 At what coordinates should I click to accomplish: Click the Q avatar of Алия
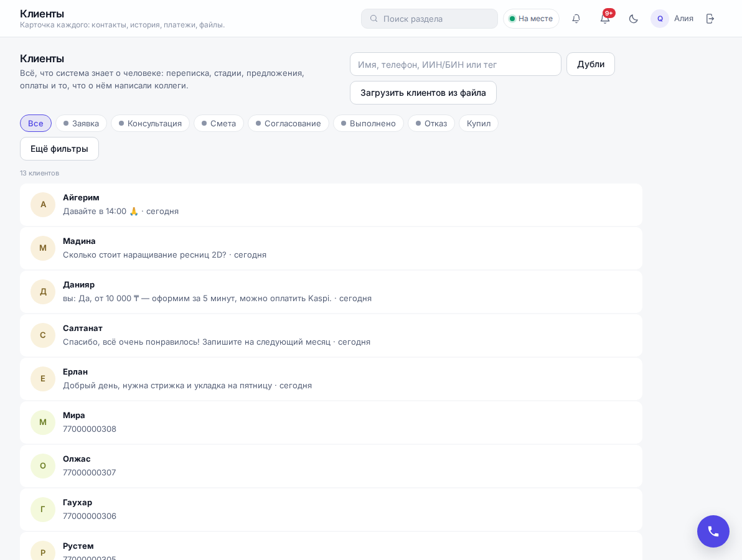click(x=660, y=19)
